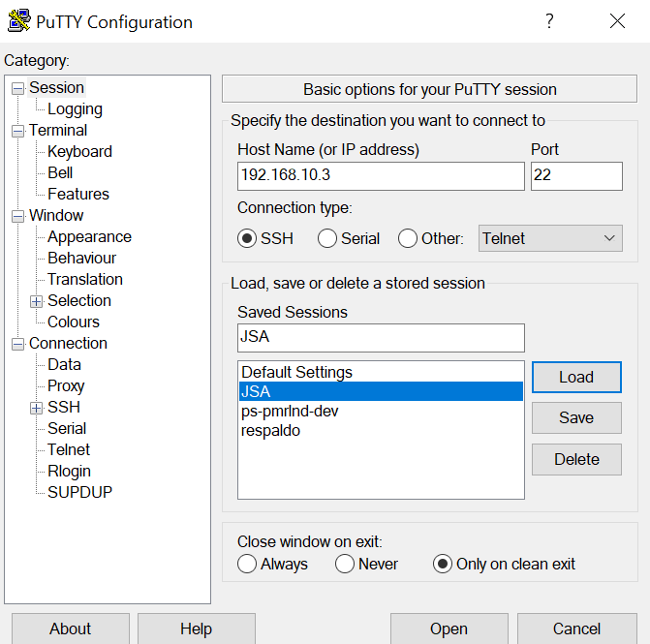Select the Other connection type radio button
The image size is (650, 644).
point(408,238)
